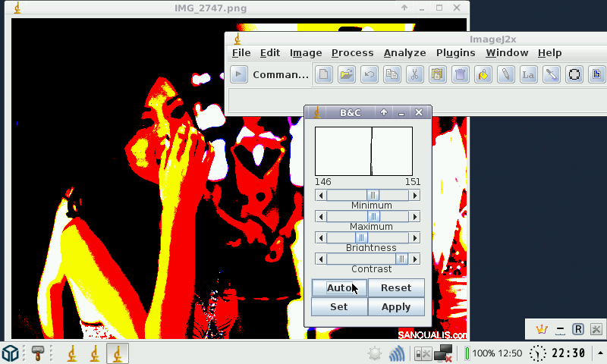Click the Auto button in B&C
This screenshot has width=607, height=364.
(x=339, y=288)
